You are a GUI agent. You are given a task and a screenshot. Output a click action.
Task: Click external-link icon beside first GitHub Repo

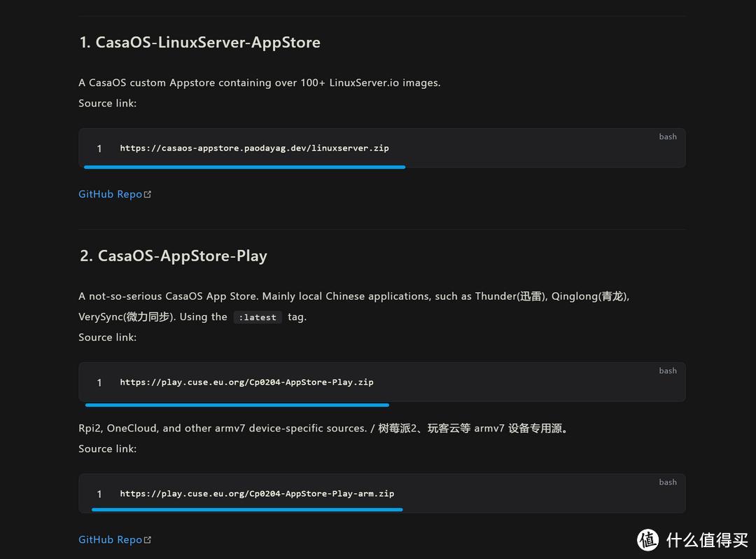(x=148, y=194)
